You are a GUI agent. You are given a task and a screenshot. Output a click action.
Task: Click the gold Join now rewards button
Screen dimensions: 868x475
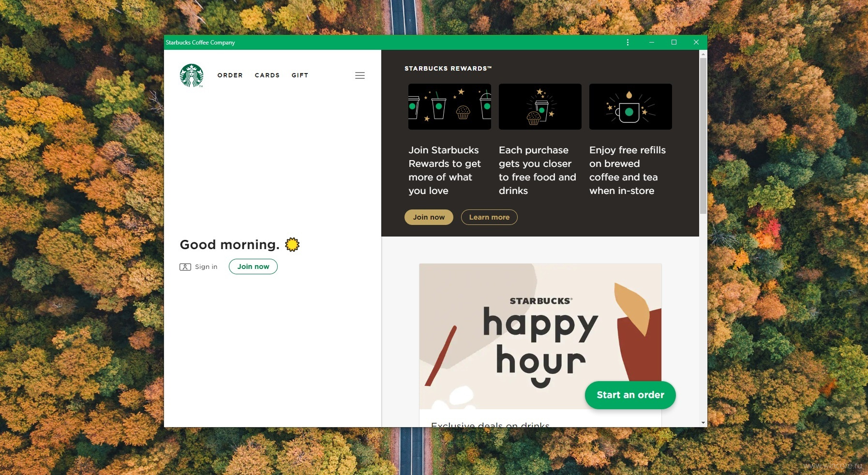(429, 217)
